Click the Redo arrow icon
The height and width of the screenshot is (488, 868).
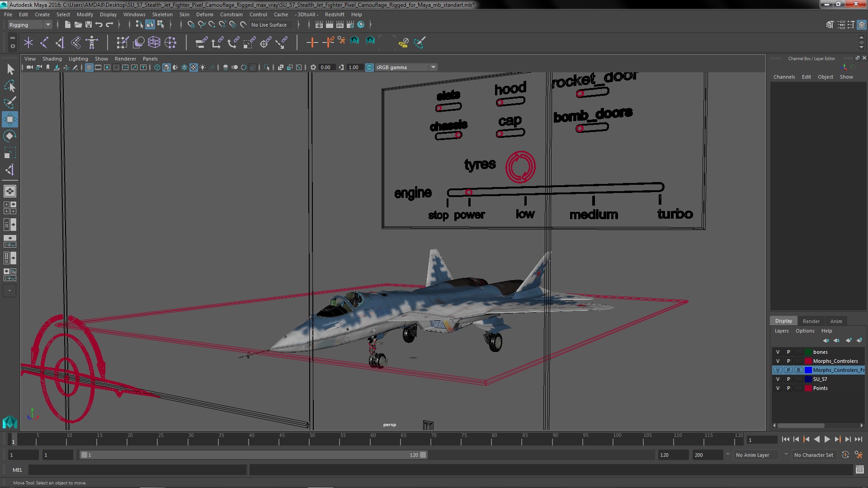109,25
